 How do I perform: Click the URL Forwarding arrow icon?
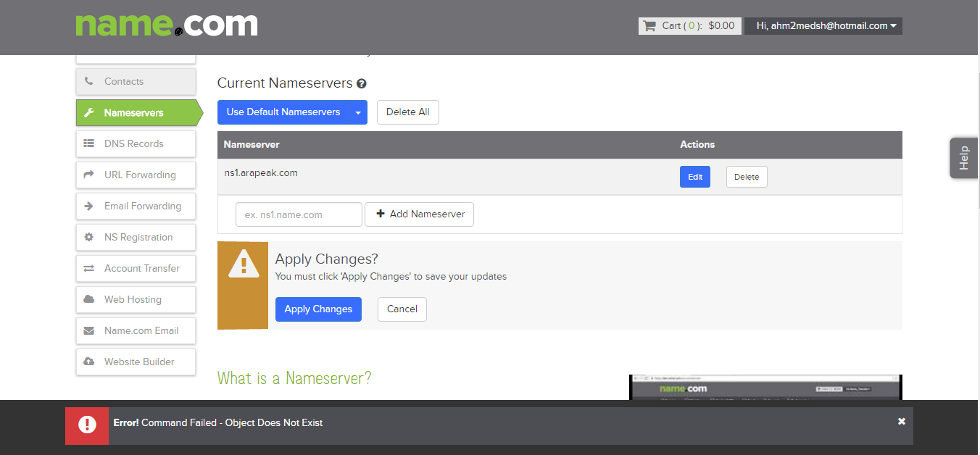click(89, 175)
